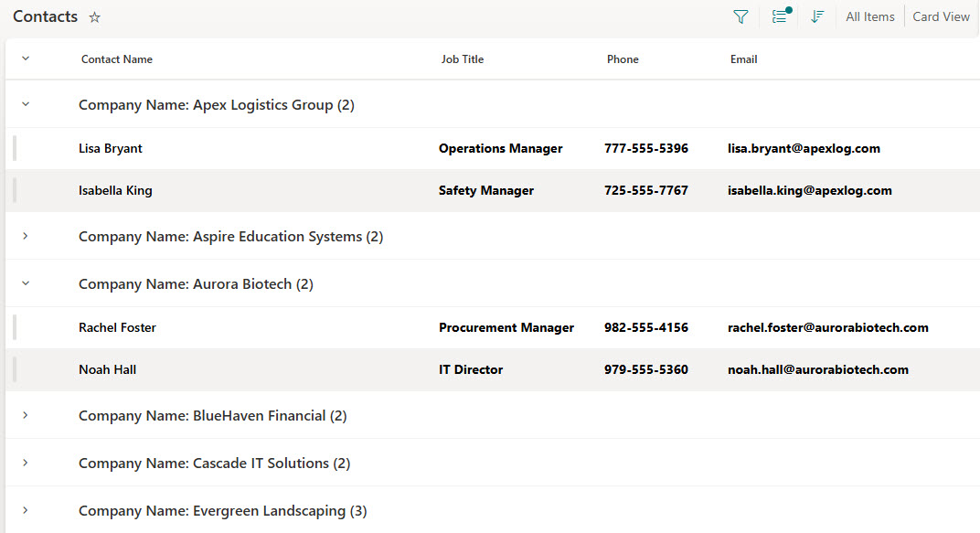Viewport: 980px width, 533px height.
Task: Select the Noah Hall row selection handle
Action: point(15,369)
